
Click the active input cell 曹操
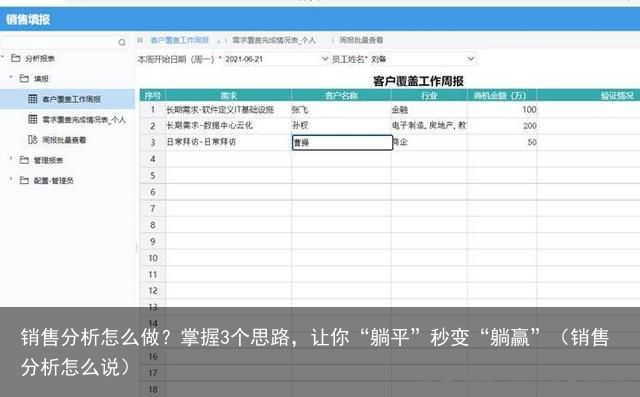tap(342, 142)
